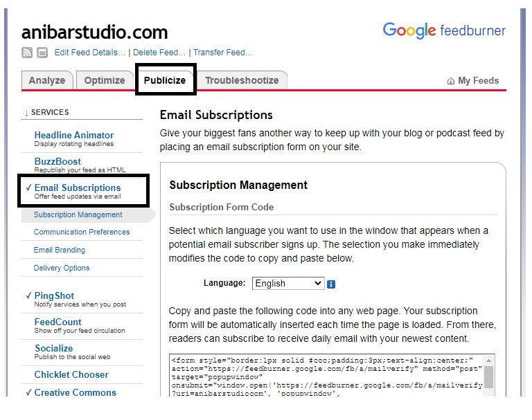This screenshot has height=420, width=532.
Task: Switch to the Optimize tab
Action: pos(105,80)
